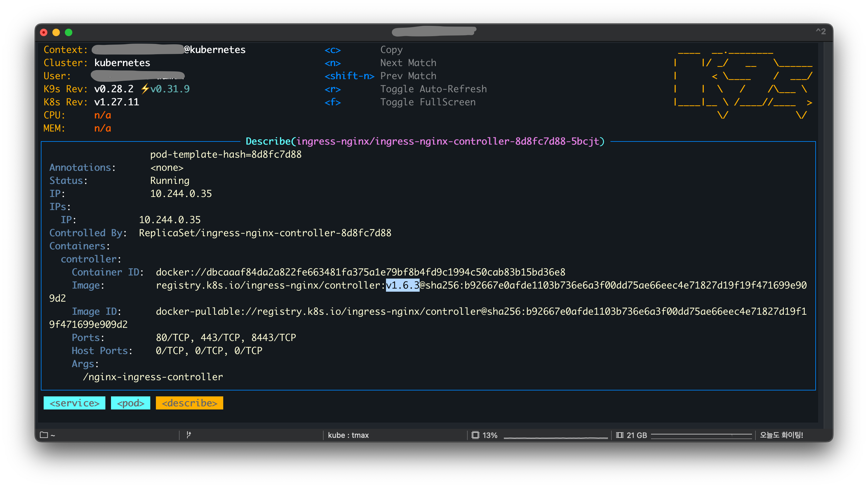Click the Describe pod title text
868x488 pixels.
(425, 141)
